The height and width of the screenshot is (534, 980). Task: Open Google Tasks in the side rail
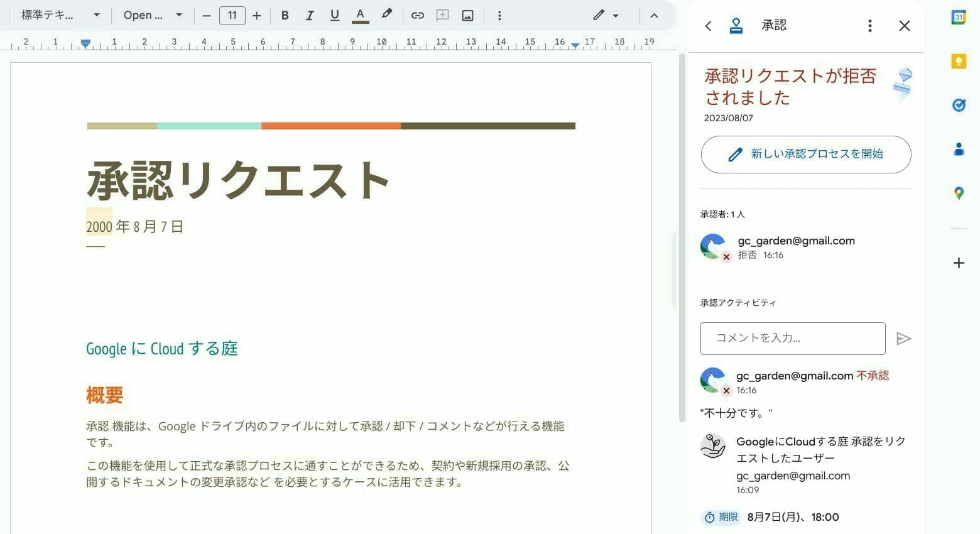[x=959, y=105]
